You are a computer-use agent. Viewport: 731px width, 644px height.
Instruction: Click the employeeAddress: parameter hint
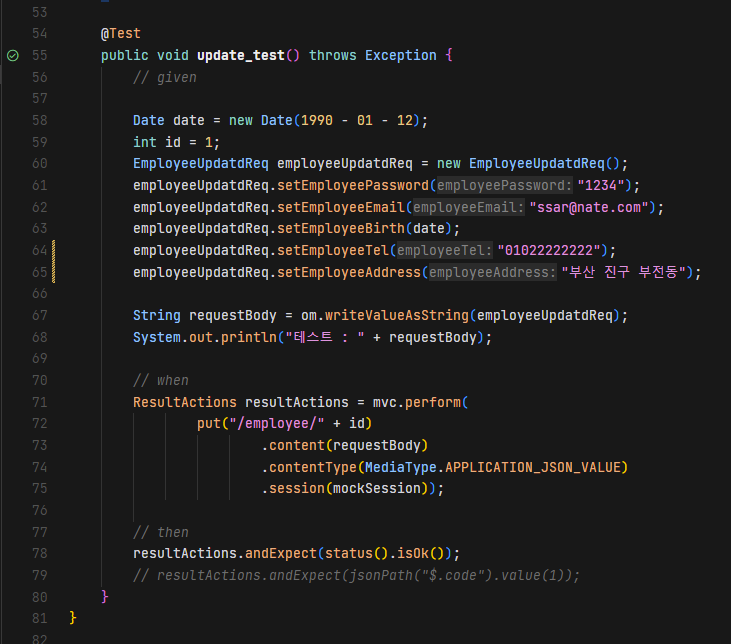click(492, 272)
